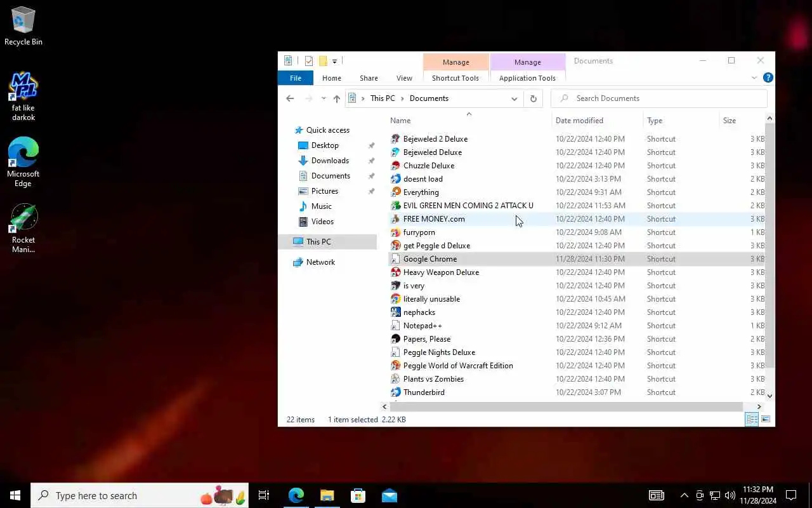
Task: Go back using the Back arrow
Action: tap(290, 98)
